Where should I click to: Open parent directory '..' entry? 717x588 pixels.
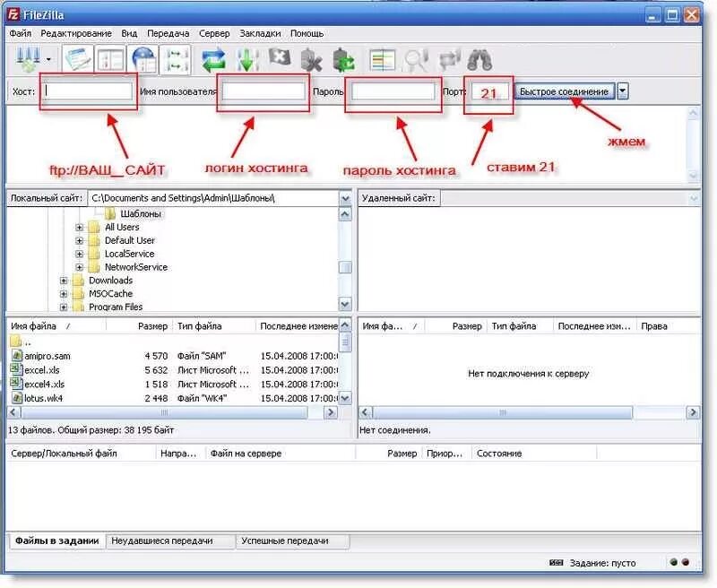(x=21, y=342)
